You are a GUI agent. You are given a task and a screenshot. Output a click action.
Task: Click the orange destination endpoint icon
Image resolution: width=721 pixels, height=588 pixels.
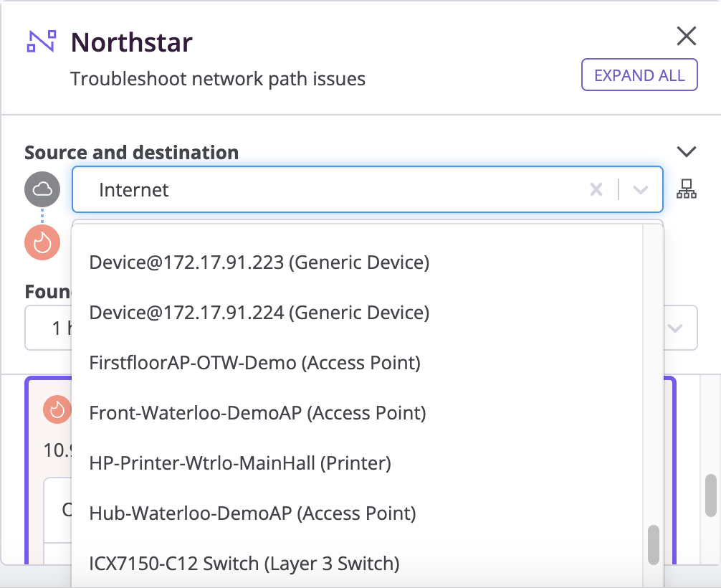(x=42, y=242)
